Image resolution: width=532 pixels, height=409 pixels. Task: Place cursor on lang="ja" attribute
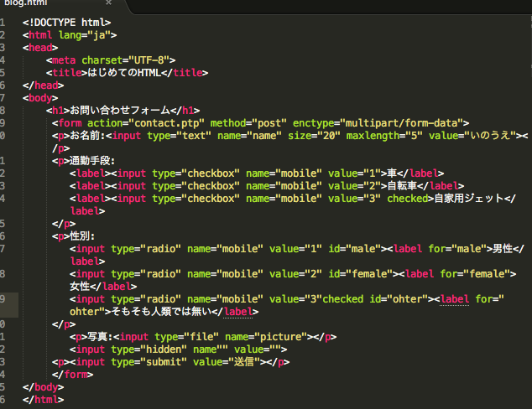tap(85, 35)
